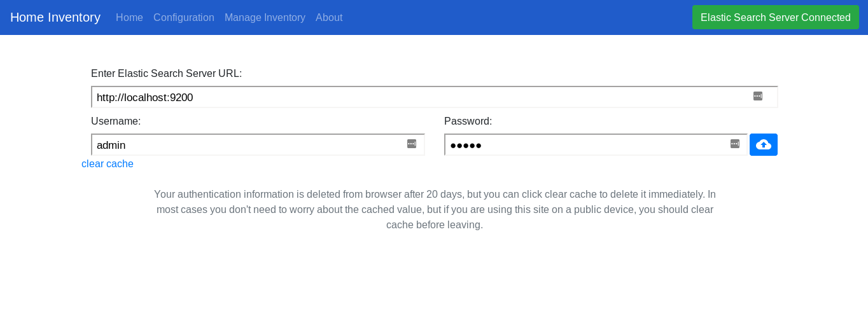Click the 'Password:' label
The height and width of the screenshot is (330, 868).
tap(468, 121)
